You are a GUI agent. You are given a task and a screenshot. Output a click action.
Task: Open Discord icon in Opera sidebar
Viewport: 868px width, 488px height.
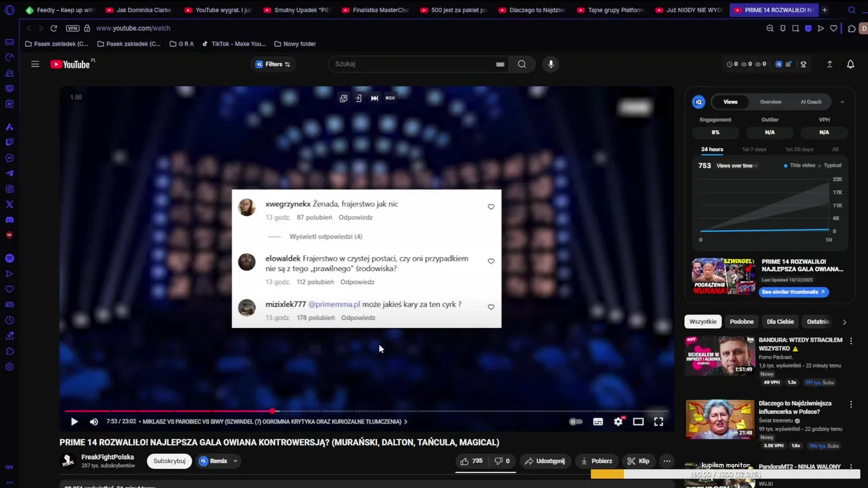[x=9, y=220]
